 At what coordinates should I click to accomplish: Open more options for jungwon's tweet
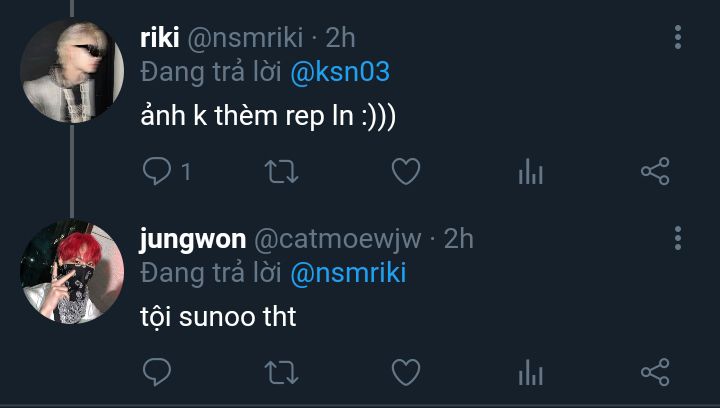click(678, 238)
